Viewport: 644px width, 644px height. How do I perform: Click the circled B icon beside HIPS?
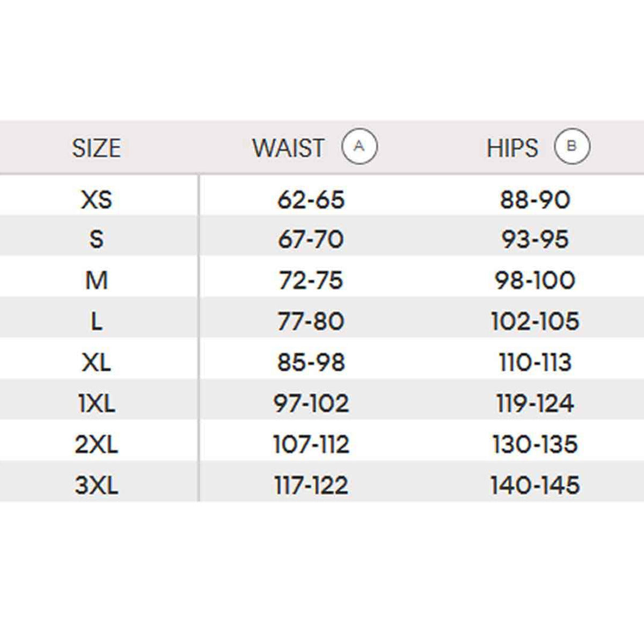coord(572,146)
